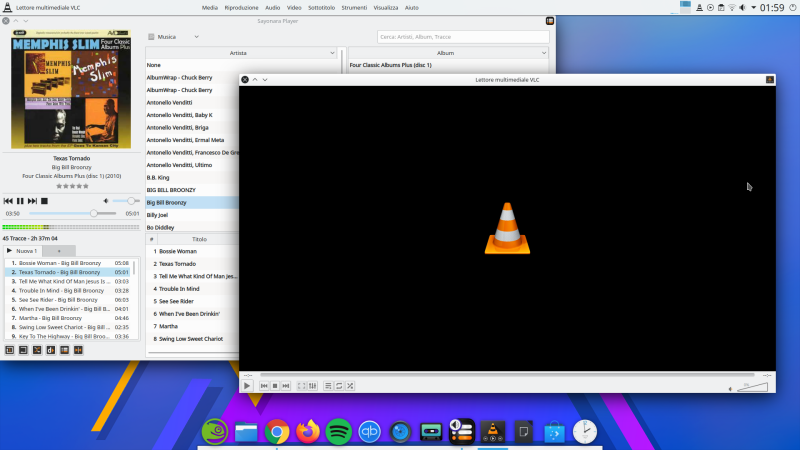The width and height of the screenshot is (800, 450).
Task: Toggle fifth playlist mode button in Sayonara
Action: [65, 350]
